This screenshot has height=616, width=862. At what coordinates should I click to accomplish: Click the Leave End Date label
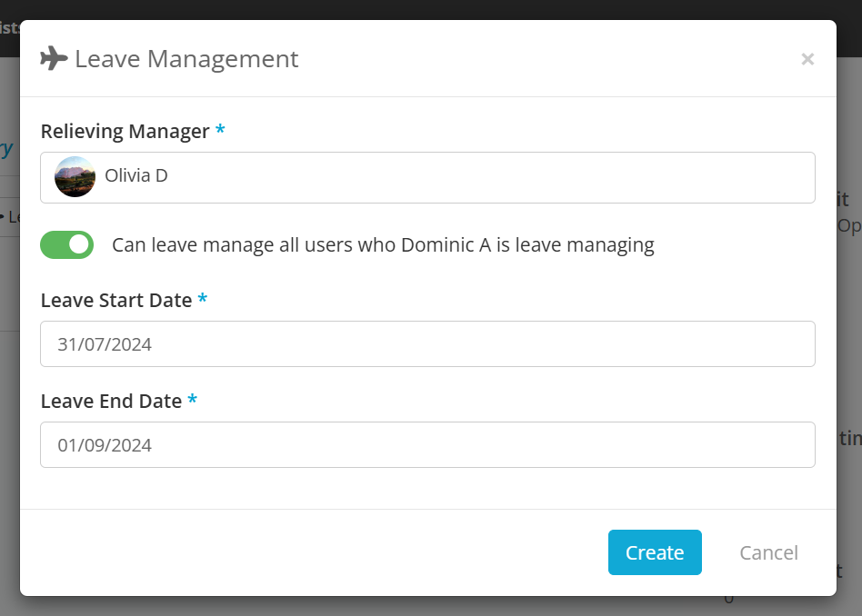coord(111,401)
